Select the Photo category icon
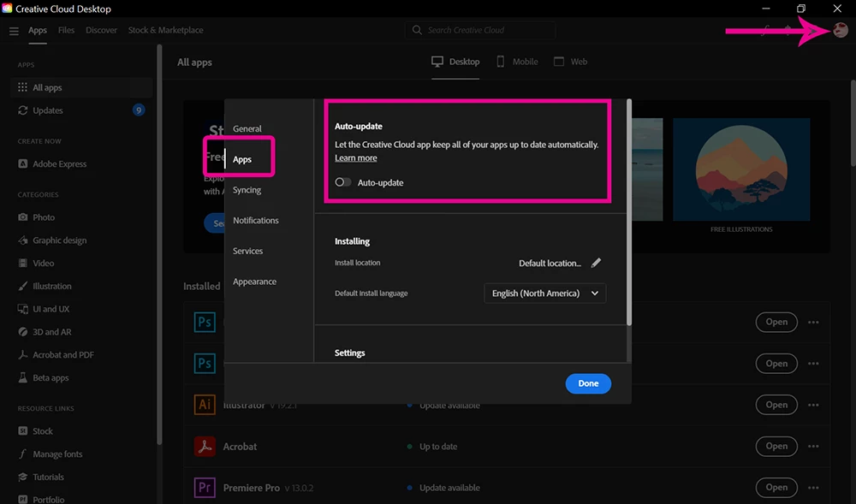This screenshot has width=856, height=504. (x=23, y=217)
